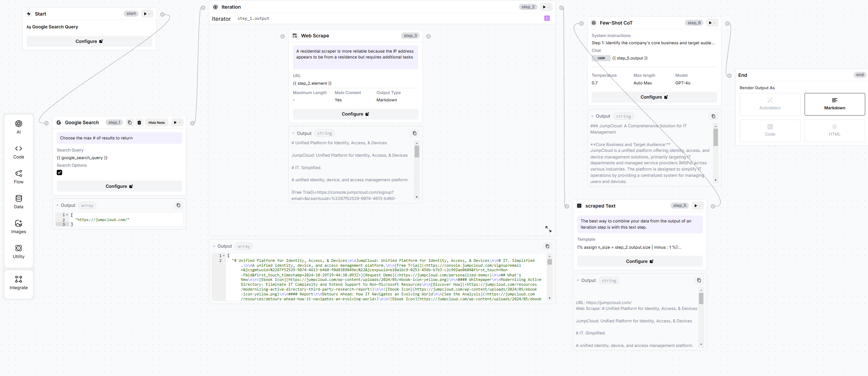Select Autodetect render output option
This screenshot has width=868, height=376.
pyautogui.click(x=770, y=104)
